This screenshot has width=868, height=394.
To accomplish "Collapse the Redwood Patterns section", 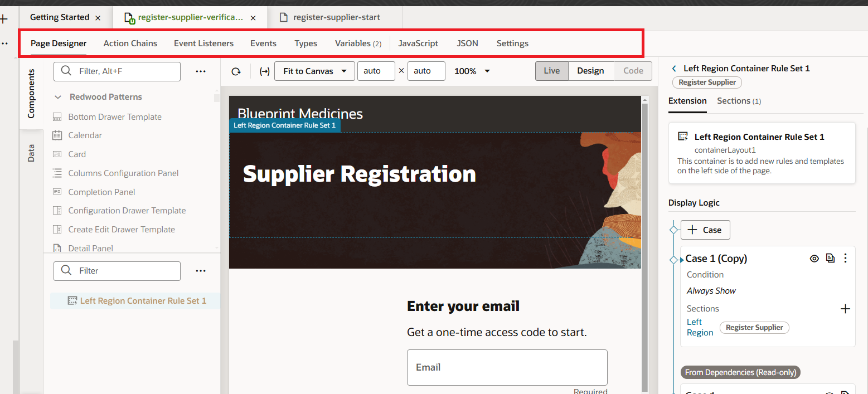I will click(x=58, y=96).
